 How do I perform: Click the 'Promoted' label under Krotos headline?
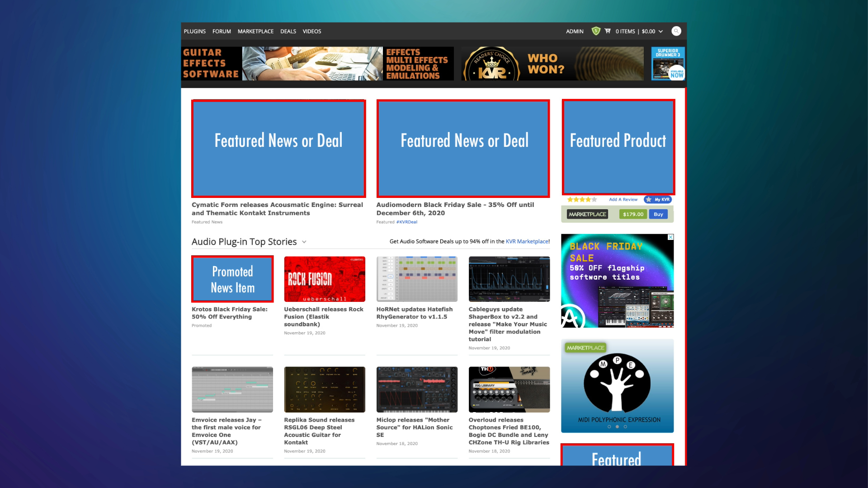click(x=202, y=325)
